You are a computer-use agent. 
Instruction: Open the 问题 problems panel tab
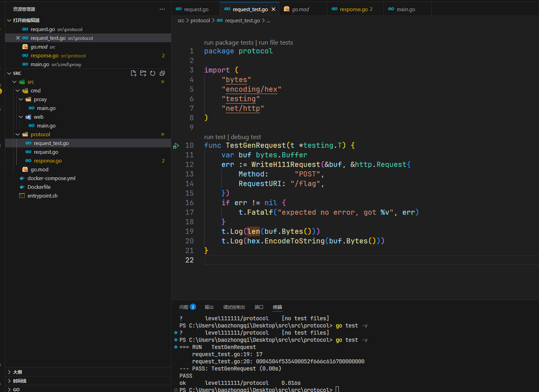(184, 307)
